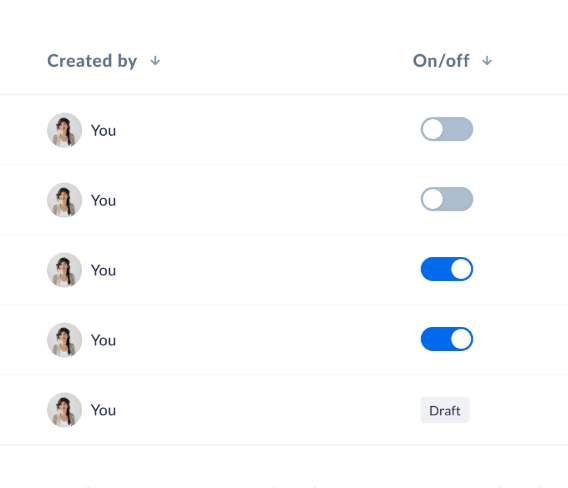Click "You" creator name in second row
This screenshot has width=568, height=488.
click(103, 200)
